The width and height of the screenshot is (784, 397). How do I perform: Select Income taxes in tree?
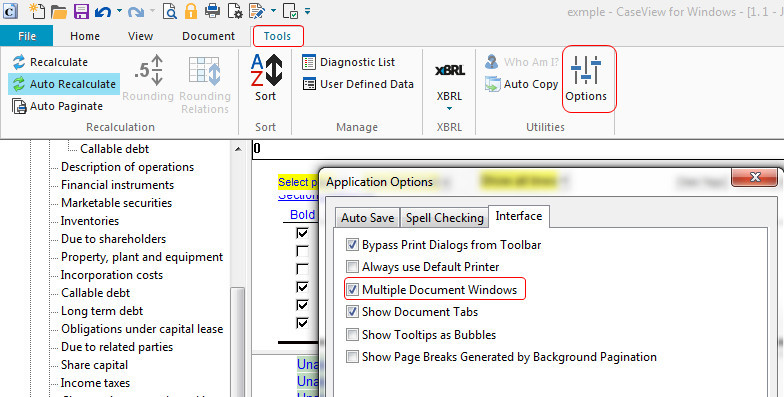pyautogui.click(x=96, y=383)
